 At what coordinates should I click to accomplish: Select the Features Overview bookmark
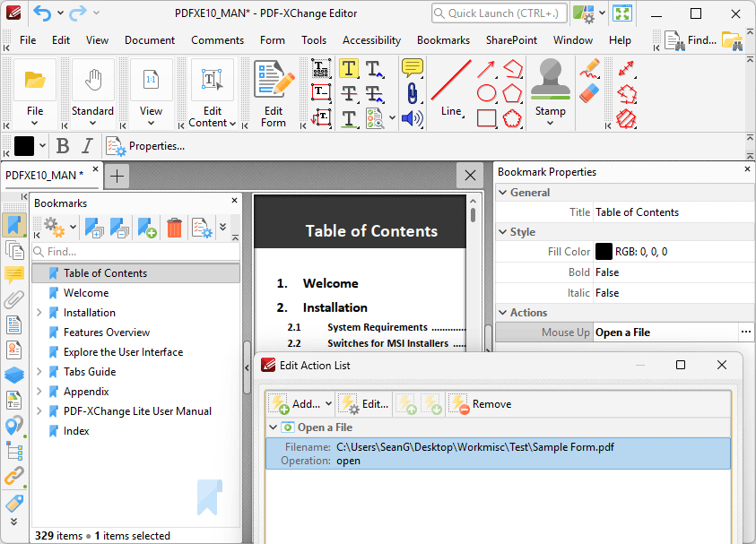pyautogui.click(x=107, y=332)
